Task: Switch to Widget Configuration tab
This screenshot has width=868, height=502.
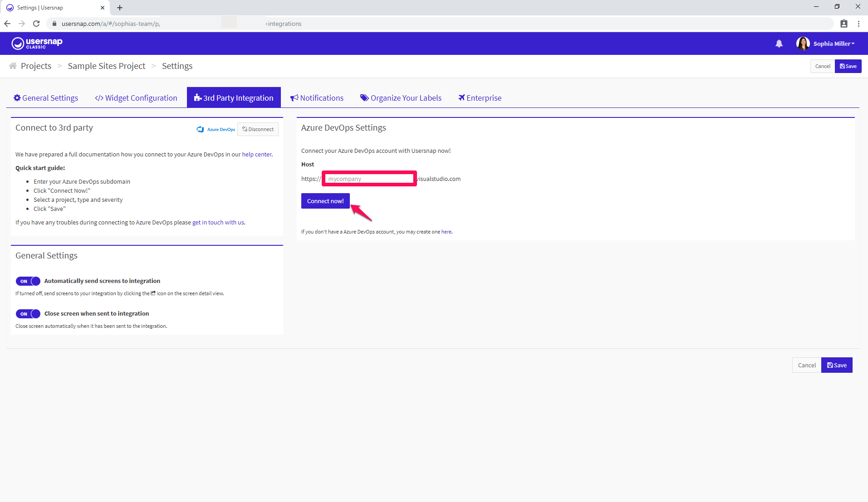Action: coord(136,98)
